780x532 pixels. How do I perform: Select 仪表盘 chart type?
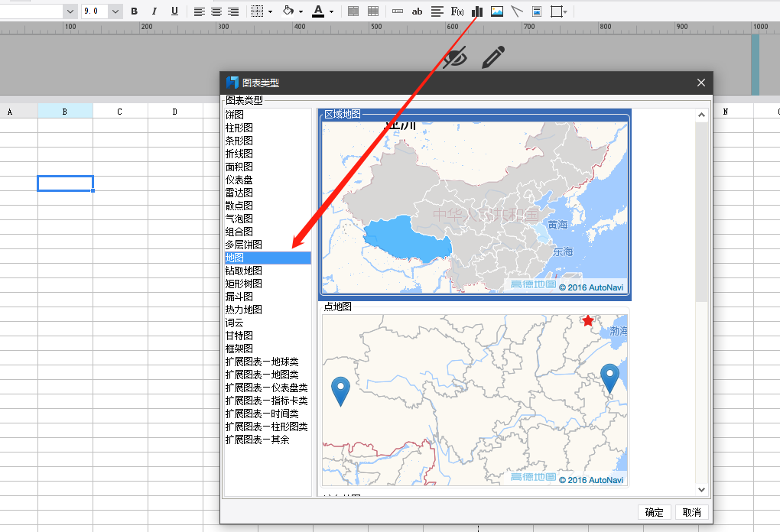click(268, 180)
